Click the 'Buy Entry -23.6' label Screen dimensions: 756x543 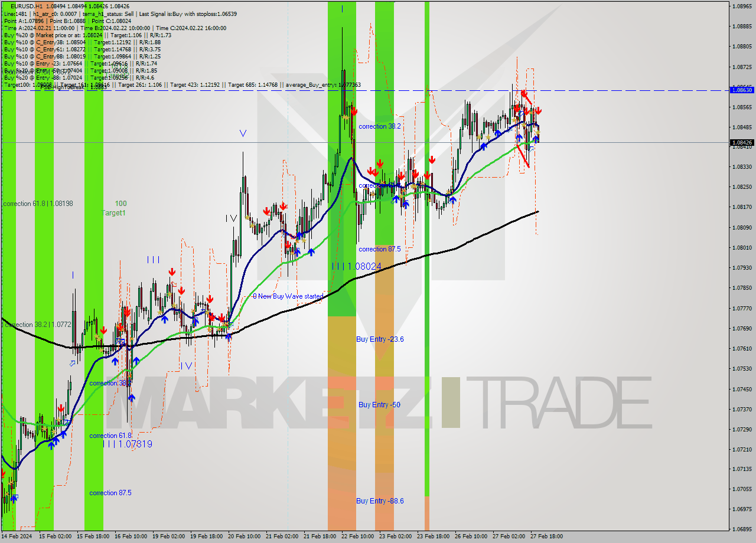pyautogui.click(x=380, y=339)
